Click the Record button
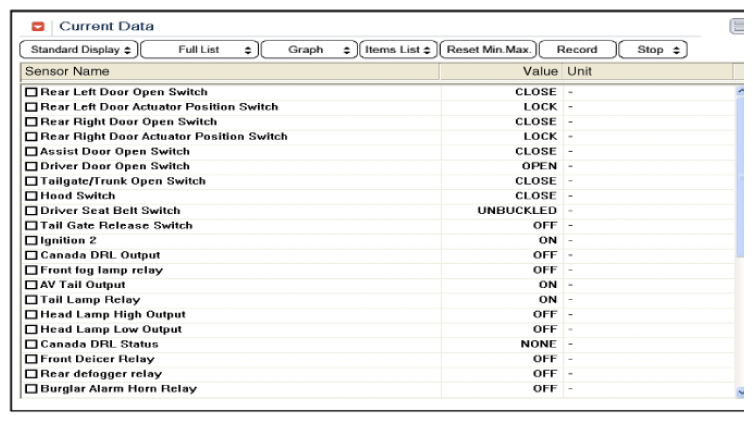 point(577,49)
